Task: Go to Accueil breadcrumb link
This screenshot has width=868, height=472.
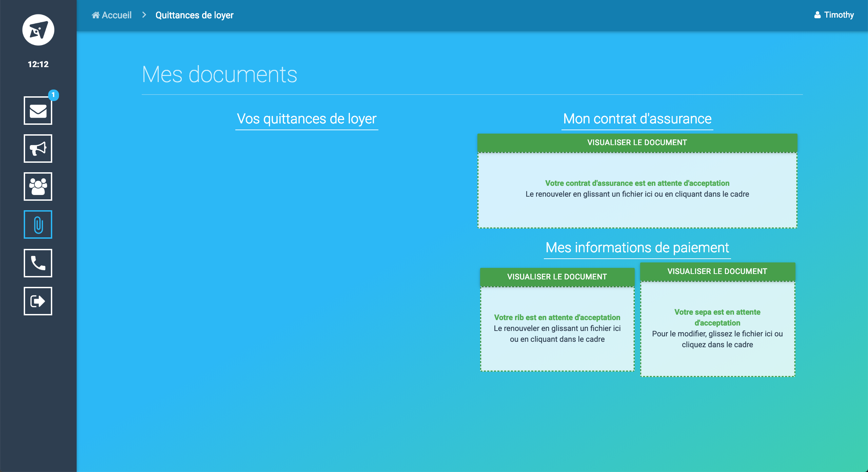Action: (117, 15)
